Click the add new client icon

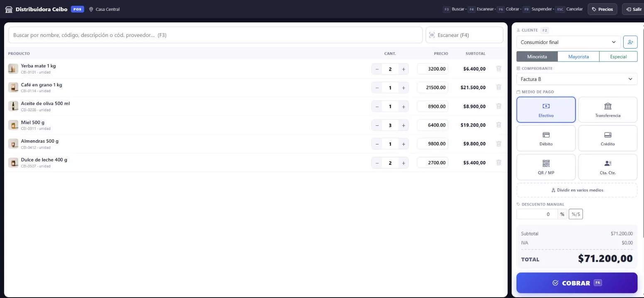pyautogui.click(x=630, y=42)
